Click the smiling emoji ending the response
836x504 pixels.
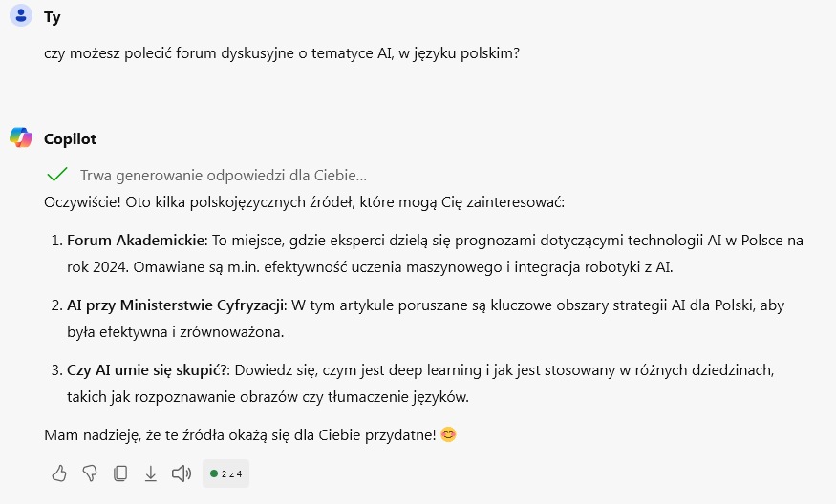(448, 434)
